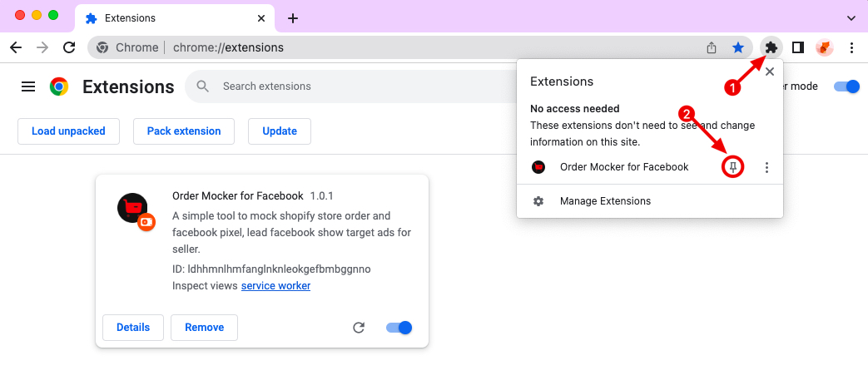Open Details of Order Mocker for Facebook
Viewport: 868px width, 390px height.
(x=133, y=328)
